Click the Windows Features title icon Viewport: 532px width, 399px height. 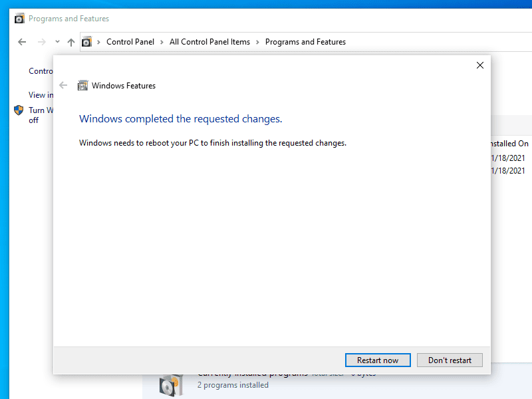tap(82, 86)
